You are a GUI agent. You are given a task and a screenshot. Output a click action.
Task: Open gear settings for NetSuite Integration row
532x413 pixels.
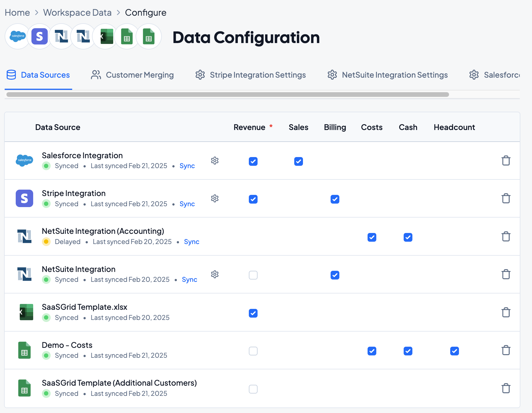(215, 274)
